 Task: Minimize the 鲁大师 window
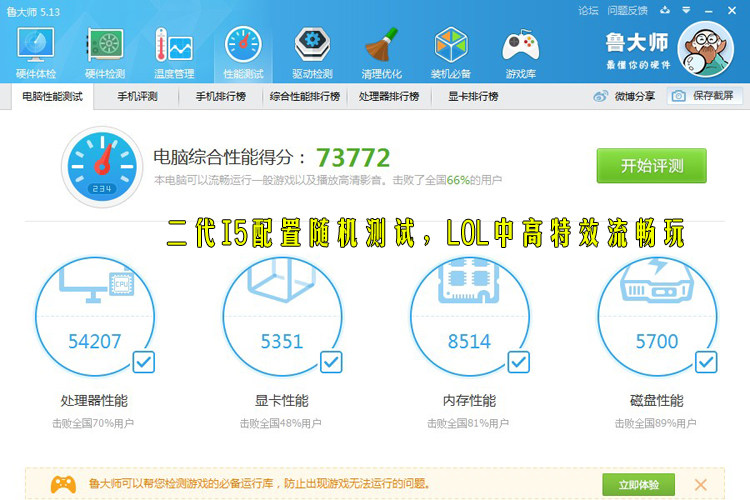click(709, 11)
